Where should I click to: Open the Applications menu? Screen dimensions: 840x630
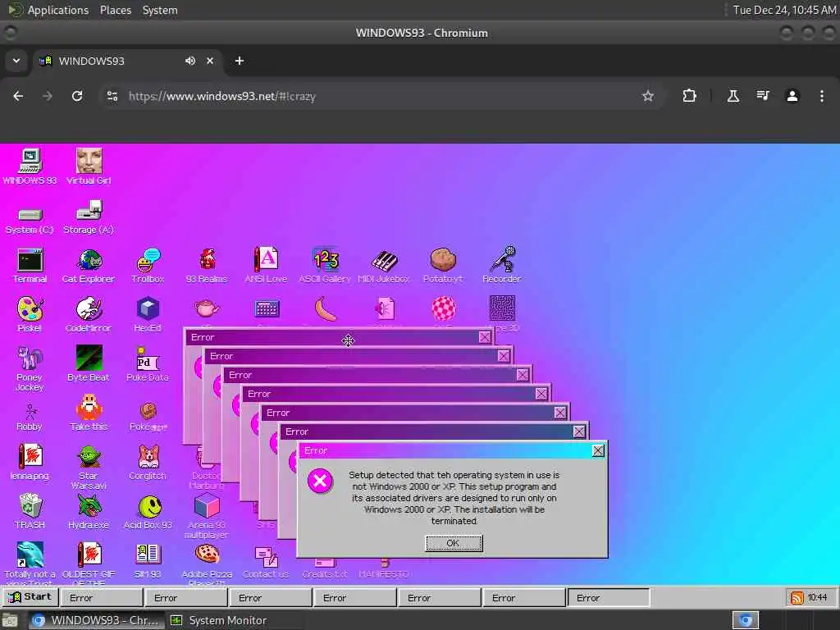click(58, 10)
